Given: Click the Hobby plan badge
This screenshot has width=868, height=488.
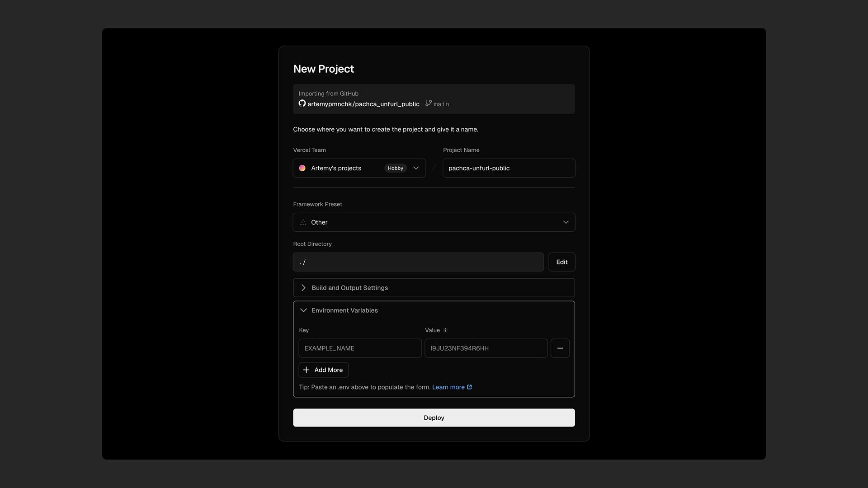Looking at the screenshot, I should (x=395, y=168).
